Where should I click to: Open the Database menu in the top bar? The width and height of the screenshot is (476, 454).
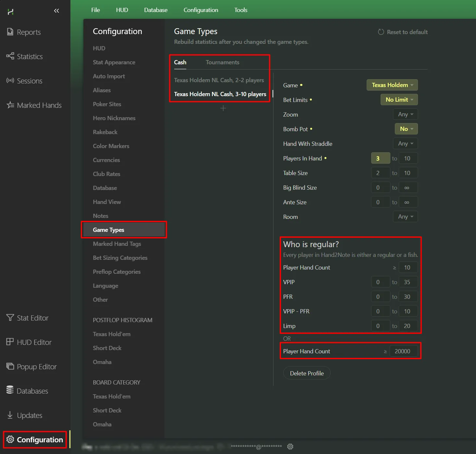pos(156,10)
